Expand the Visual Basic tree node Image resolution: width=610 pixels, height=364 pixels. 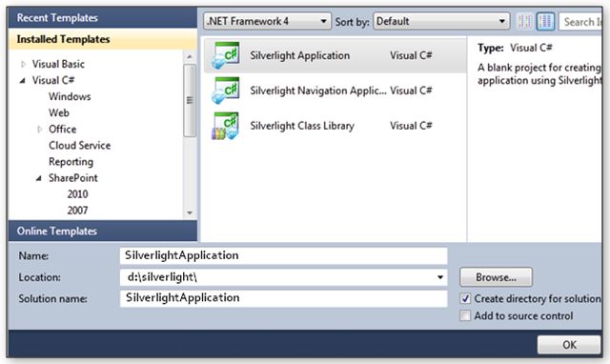[x=23, y=64]
